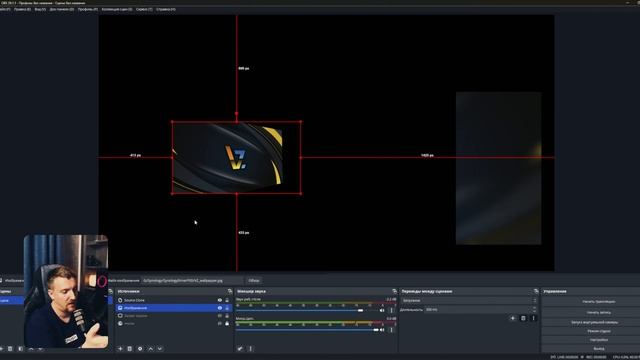This screenshot has height=360, width=640.
Task: Add a scene transition with the plus icon
Action: (513, 318)
